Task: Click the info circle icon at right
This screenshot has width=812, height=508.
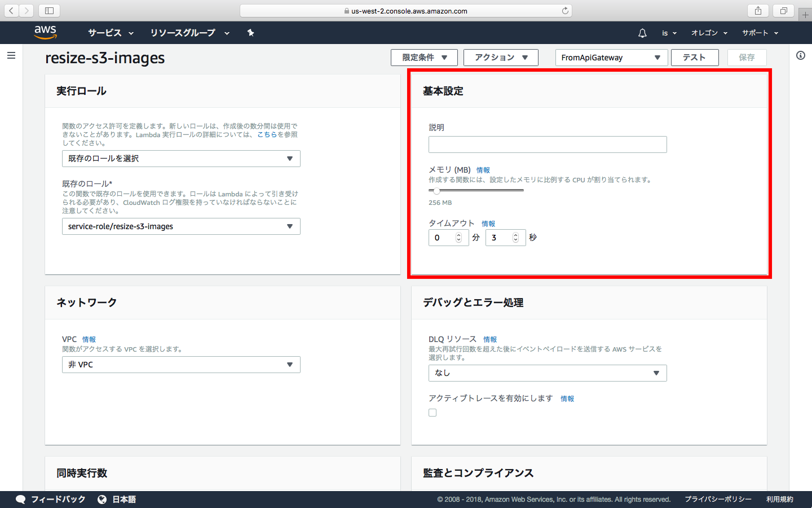Action: click(x=801, y=55)
